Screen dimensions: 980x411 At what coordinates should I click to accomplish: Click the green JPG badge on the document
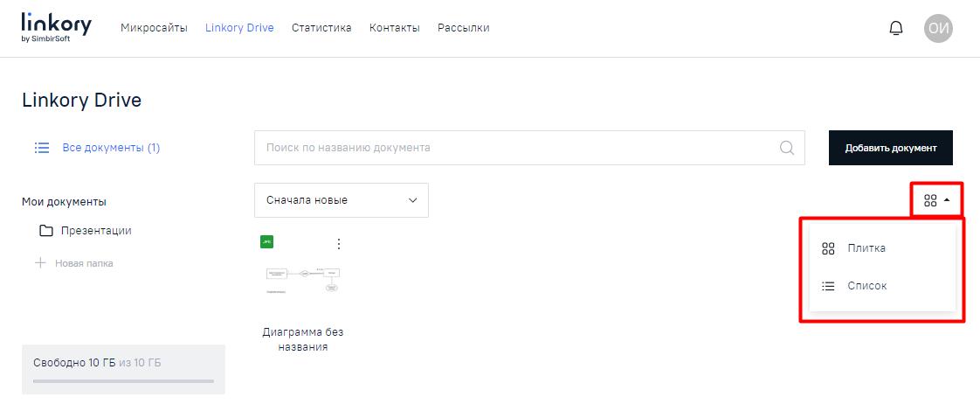(267, 242)
